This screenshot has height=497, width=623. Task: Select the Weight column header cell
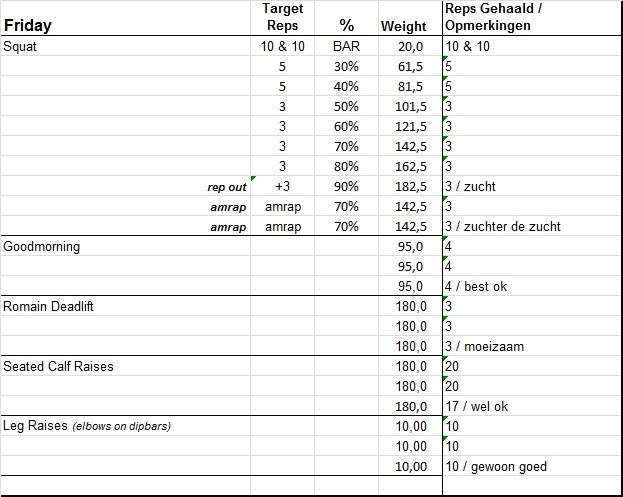pyautogui.click(x=403, y=26)
